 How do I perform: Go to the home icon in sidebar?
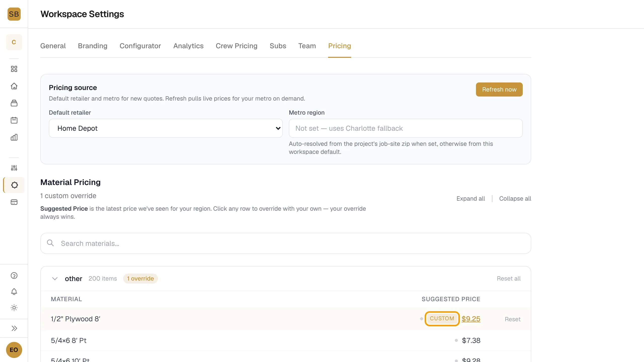pyautogui.click(x=14, y=86)
